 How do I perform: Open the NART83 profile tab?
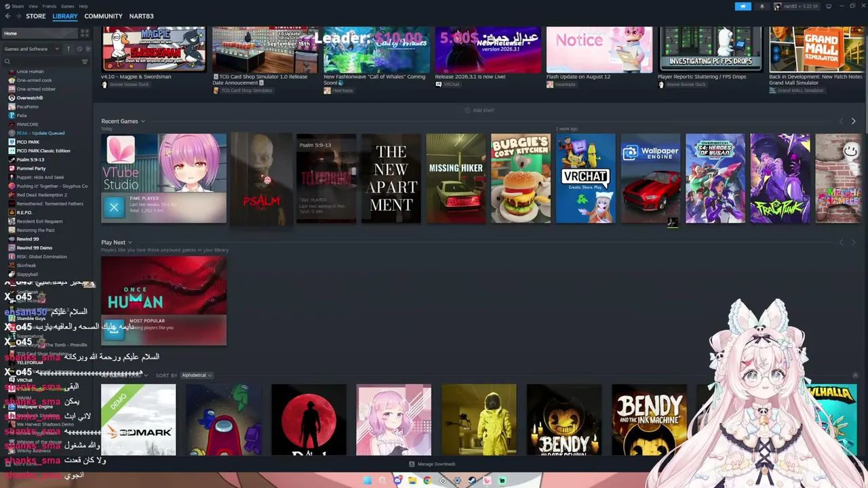(x=142, y=16)
